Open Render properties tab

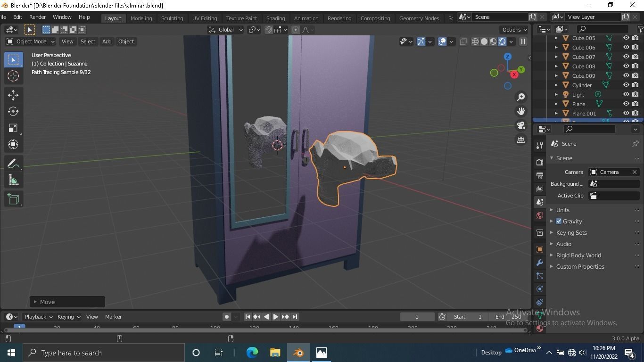540,162
